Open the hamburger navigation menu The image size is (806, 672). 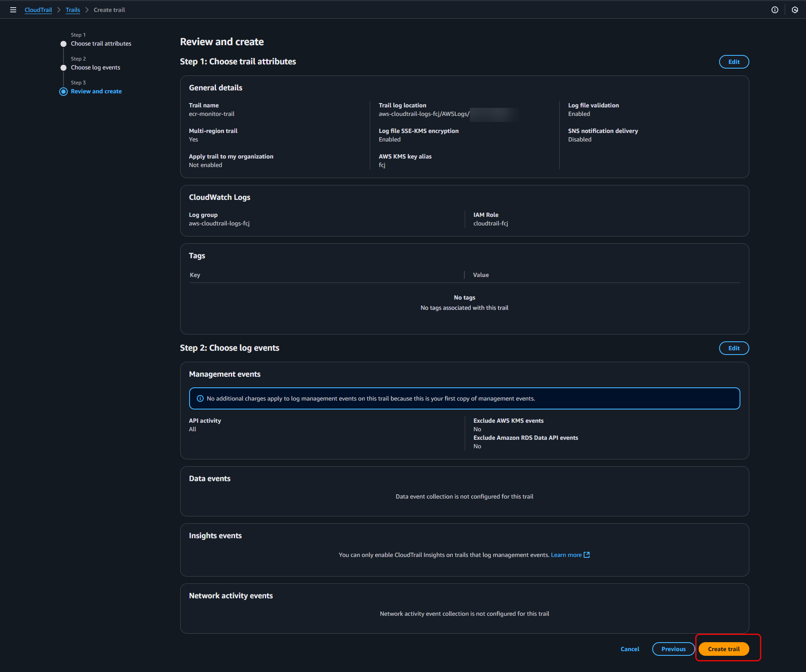click(13, 10)
